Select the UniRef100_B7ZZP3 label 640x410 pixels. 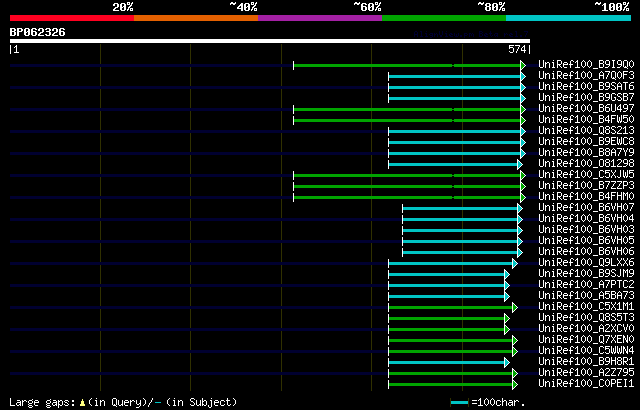(x=586, y=186)
